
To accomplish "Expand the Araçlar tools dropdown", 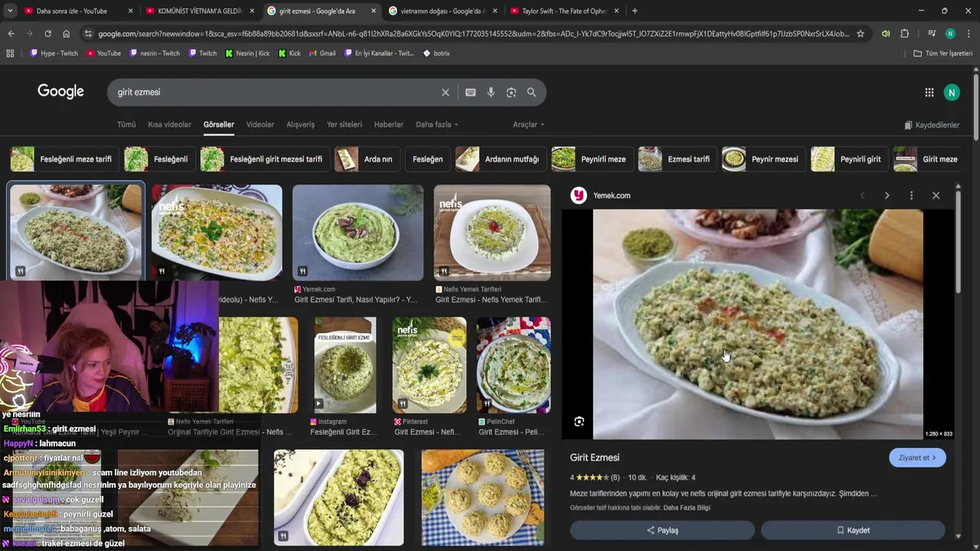I will coord(528,125).
